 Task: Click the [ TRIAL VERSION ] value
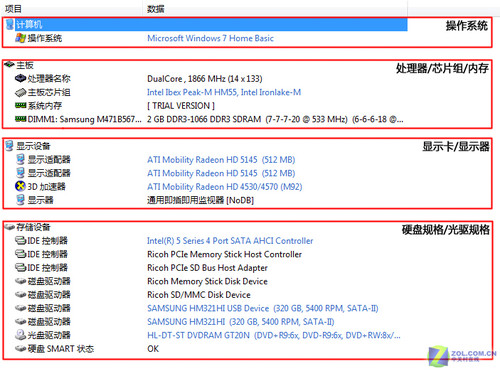click(181, 106)
